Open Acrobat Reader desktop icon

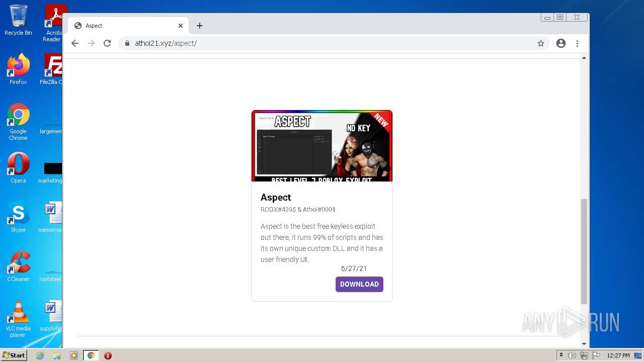point(53,23)
